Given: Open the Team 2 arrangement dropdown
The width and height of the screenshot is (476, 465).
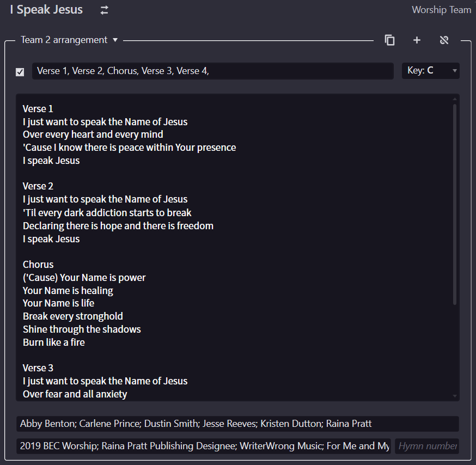Looking at the screenshot, I should [x=69, y=40].
